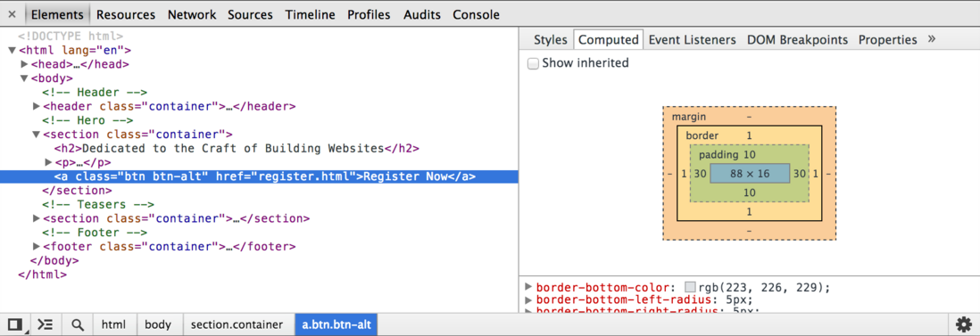Click the Footer comment node
980x336 pixels.
pyautogui.click(x=95, y=233)
